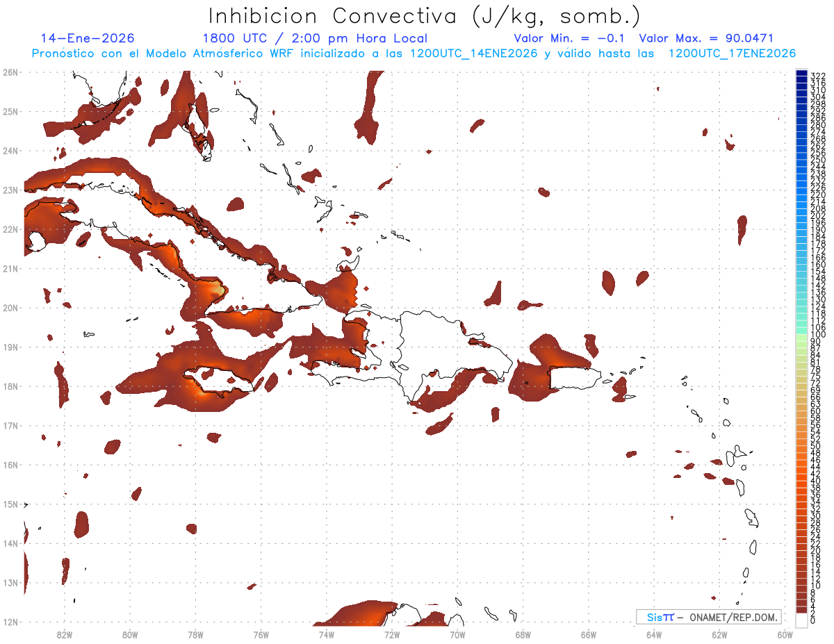
Task: Click the '19N' latitude label
Action: (10, 347)
